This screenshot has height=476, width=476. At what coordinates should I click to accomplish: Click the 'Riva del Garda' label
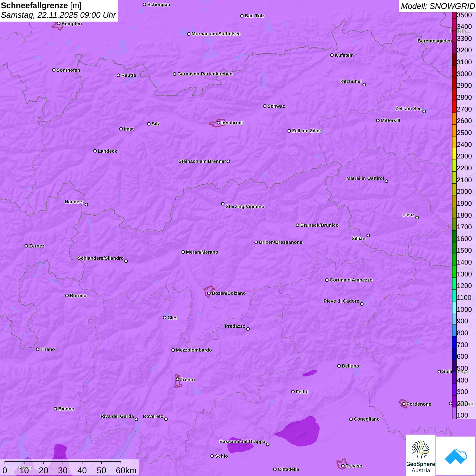coord(117,416)
